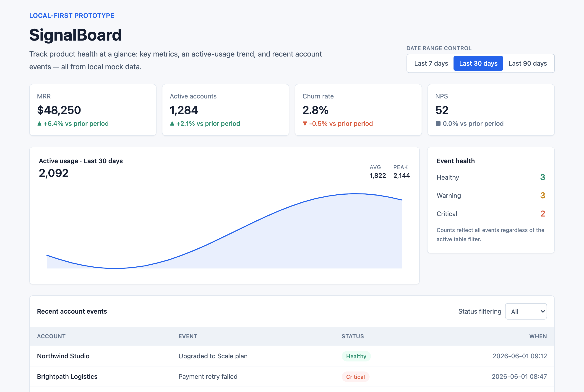Click the timestamp 2026-06-01 08:47
The height and width of the screenshot is (392, 584).
(519, 377)
